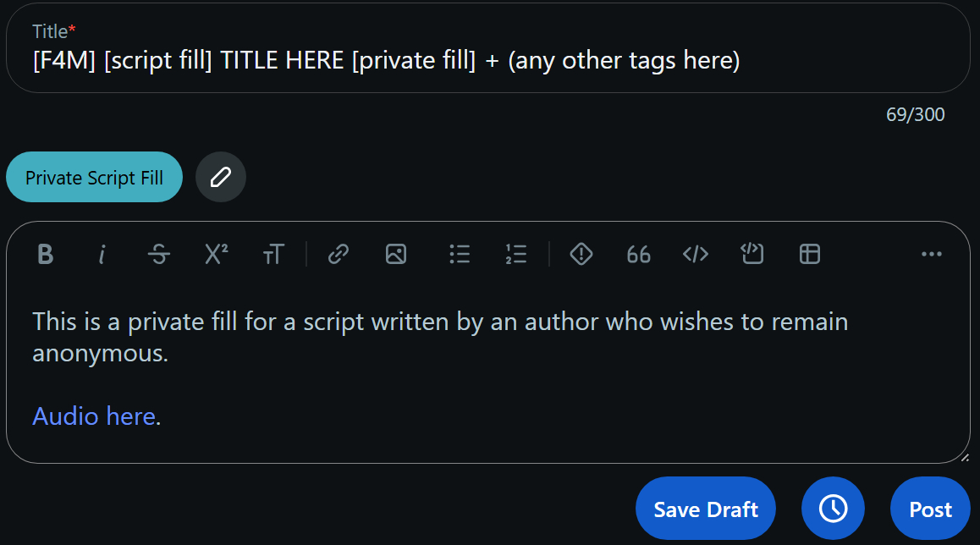
Task: Insert a hyperlink via link icon
Action: coord(339,254)
